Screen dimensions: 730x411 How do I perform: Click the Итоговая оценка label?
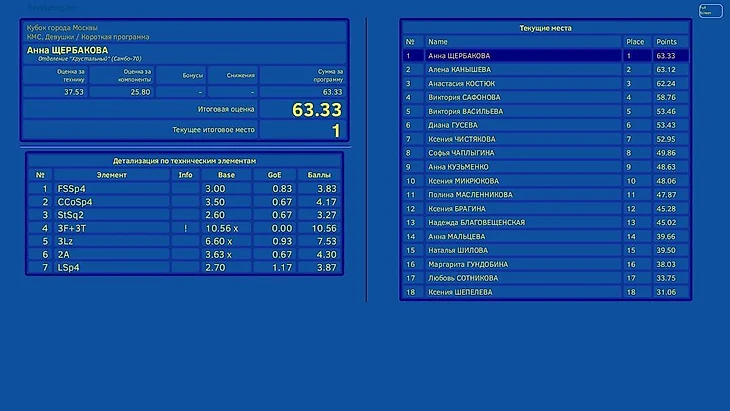tap(226, 109)
